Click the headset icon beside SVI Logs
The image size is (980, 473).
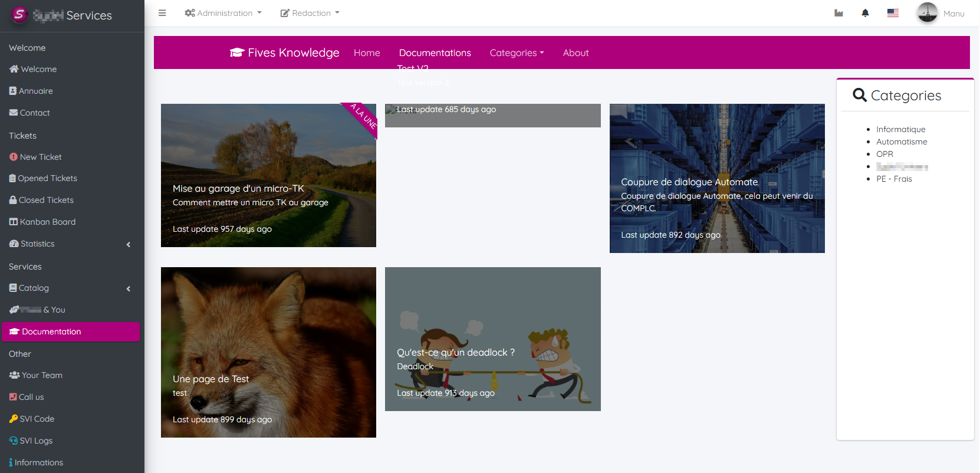[x=14, y=441]
